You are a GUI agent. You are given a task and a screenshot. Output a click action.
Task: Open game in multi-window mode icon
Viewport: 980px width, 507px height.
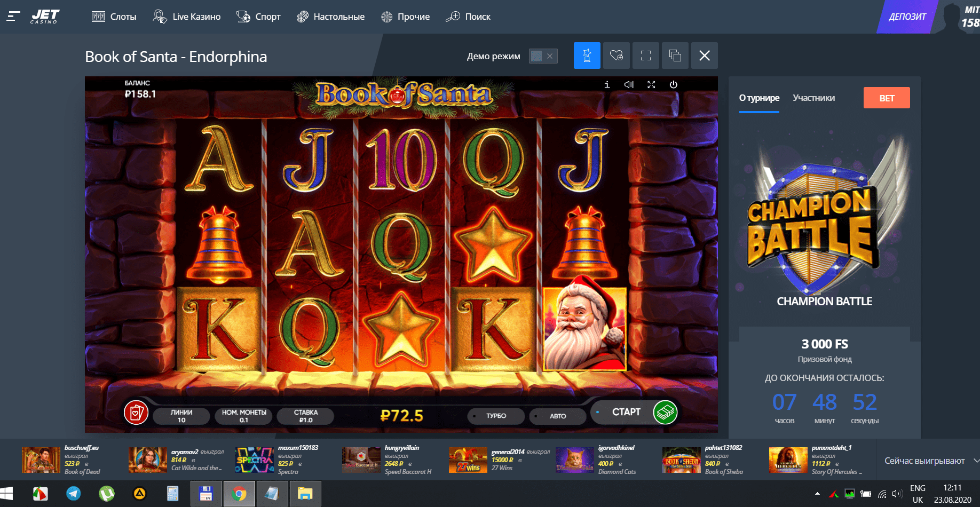(675, 56)
